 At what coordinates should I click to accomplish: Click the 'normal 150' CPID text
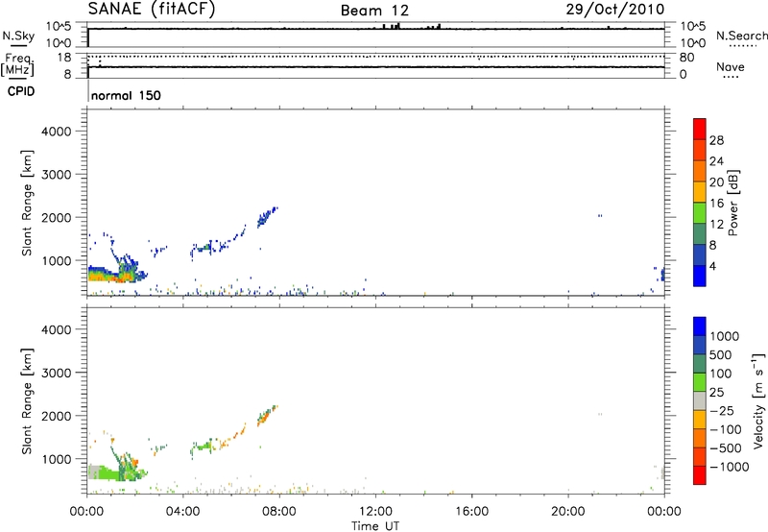[x=126, y=95]
